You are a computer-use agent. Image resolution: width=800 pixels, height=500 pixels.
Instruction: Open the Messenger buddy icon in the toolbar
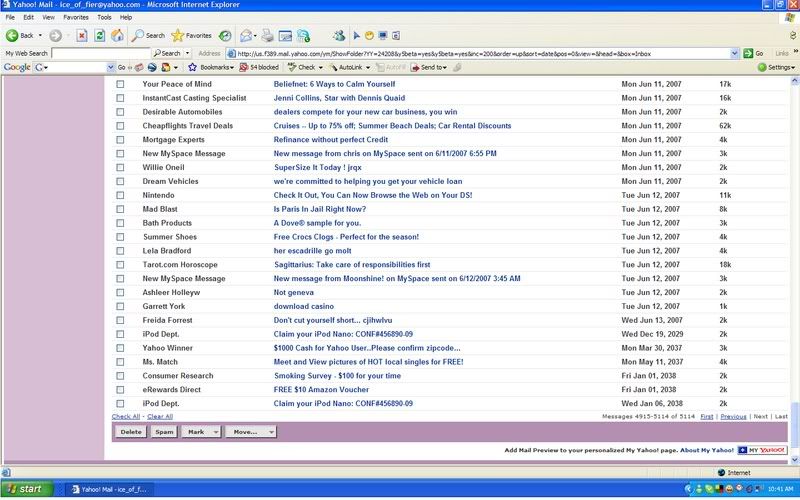[x=339, y=35]
